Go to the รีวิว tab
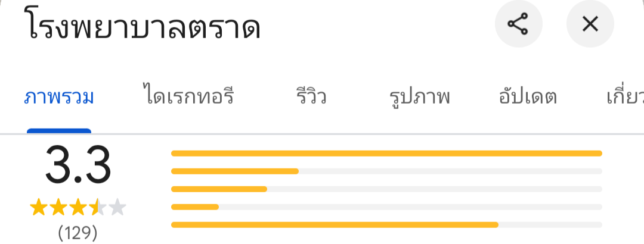Screen dimensions: 644x244 tap(311, 96)
